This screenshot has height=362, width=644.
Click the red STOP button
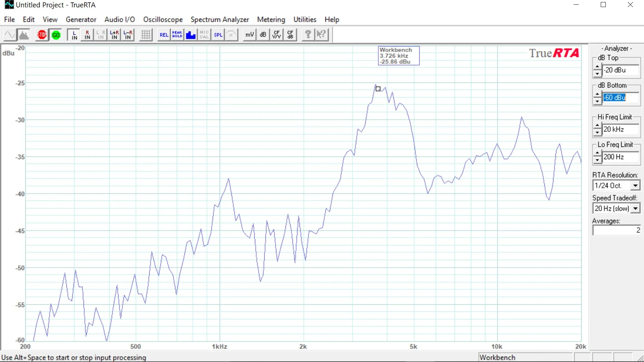pyautogui.click(x=42, y=35)
